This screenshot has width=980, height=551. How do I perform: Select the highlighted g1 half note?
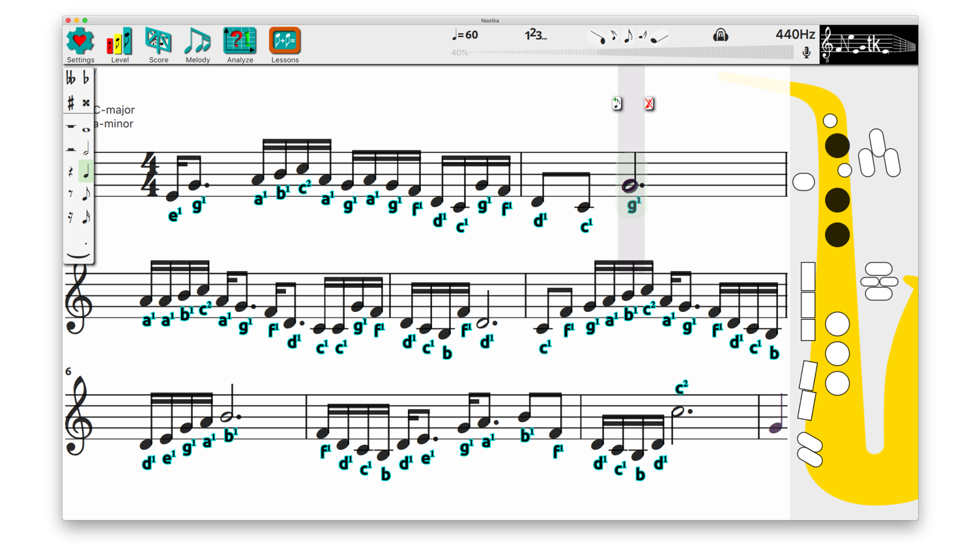pyautogui.click(x=631, y=186)
